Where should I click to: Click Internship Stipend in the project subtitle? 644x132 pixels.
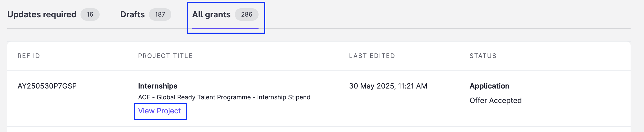pyautogui.click(x=284, y=97)
